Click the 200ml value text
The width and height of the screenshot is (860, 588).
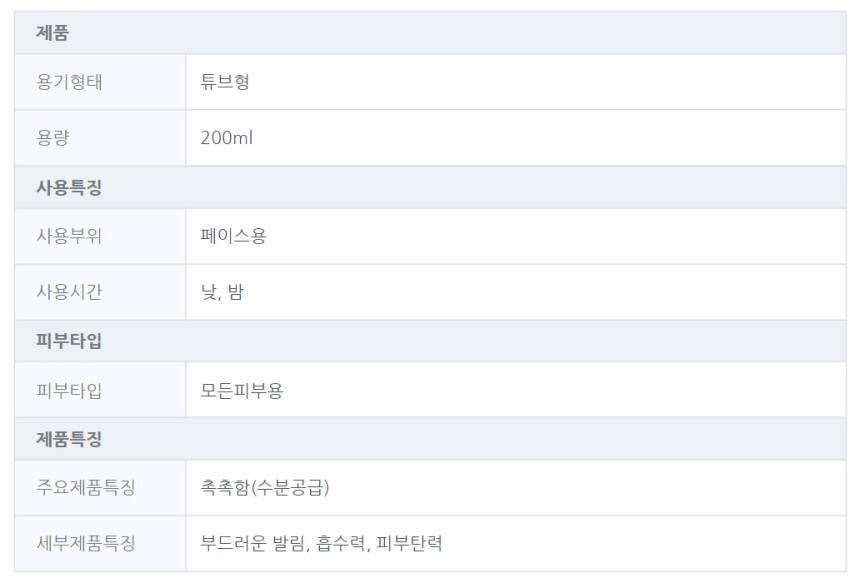[x=227, y=138]
